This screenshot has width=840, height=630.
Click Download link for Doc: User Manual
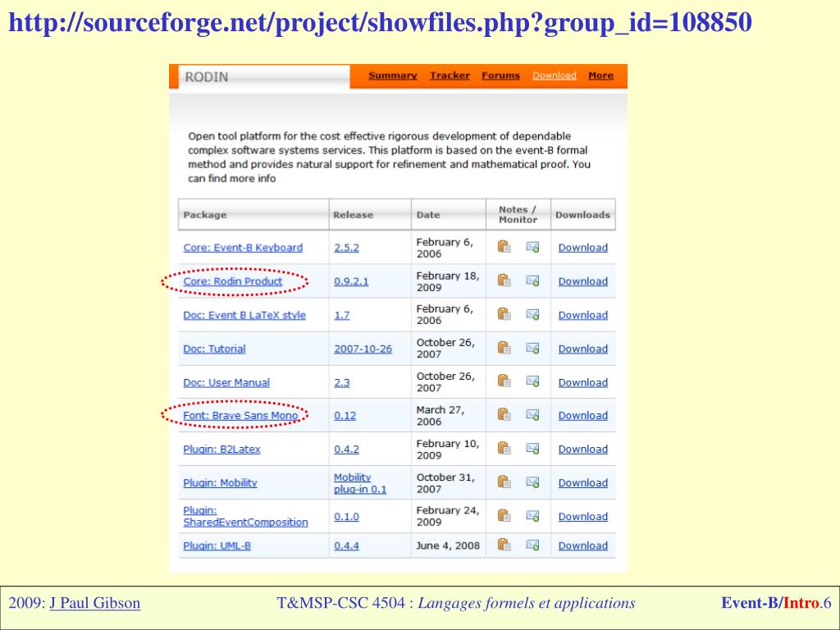(583, 382)
